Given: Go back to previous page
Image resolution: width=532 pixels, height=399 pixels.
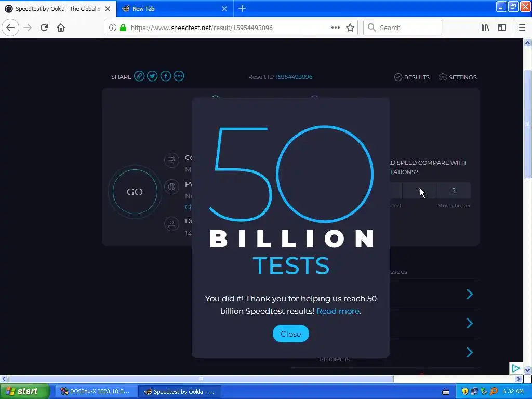Looking at the screenshot, I should 10,28.
